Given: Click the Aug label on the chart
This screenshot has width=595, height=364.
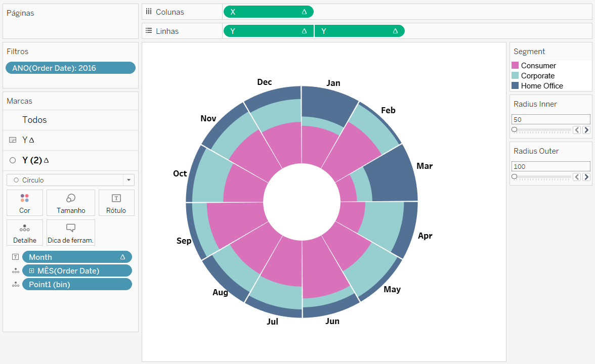Looking at the screenshot, I should coord(220,292).
